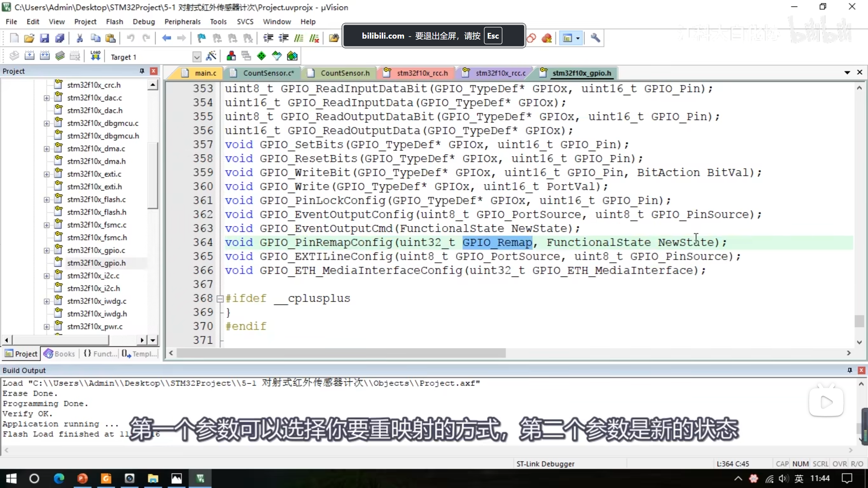Toggle bookmark flag icon in toolbar

[x=201, y=38]
